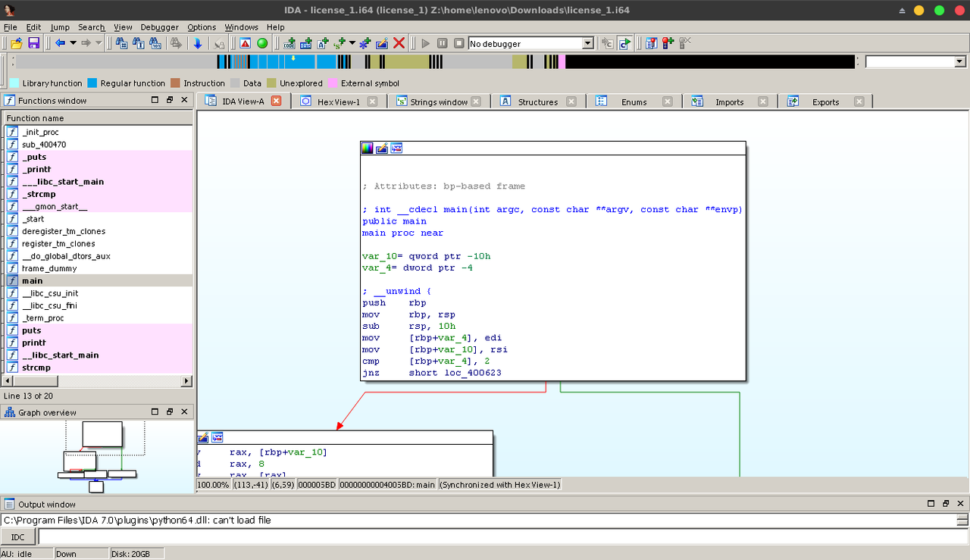970x560 pixels.
Task: Select main in the Functions list
Action: pos(99,280)
